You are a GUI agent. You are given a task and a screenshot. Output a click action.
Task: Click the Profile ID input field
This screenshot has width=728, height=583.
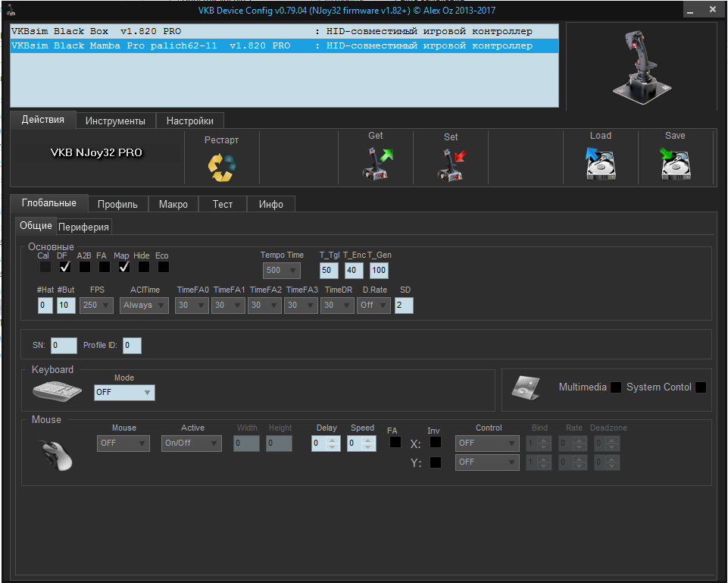(132, 345)
